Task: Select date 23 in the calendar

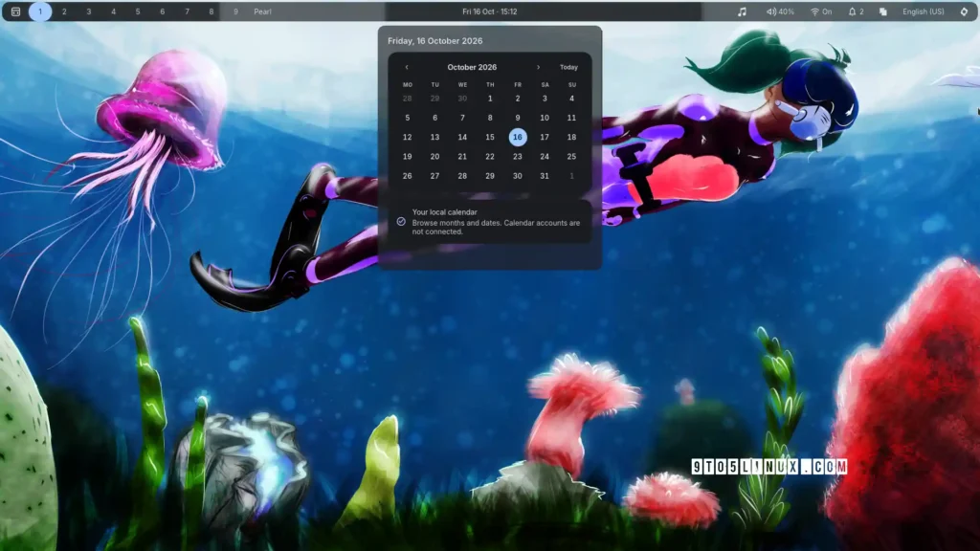Action: [x=518, y=156]
